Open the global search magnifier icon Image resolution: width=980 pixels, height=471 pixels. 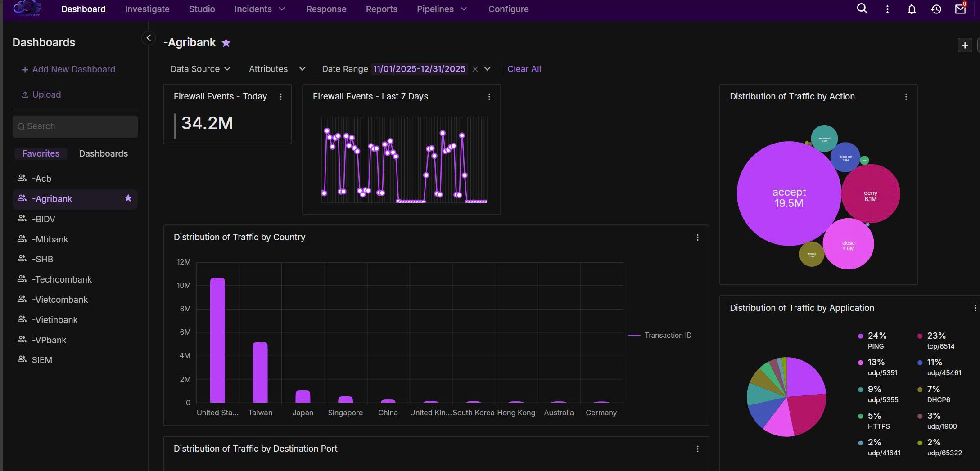point(862,9)
